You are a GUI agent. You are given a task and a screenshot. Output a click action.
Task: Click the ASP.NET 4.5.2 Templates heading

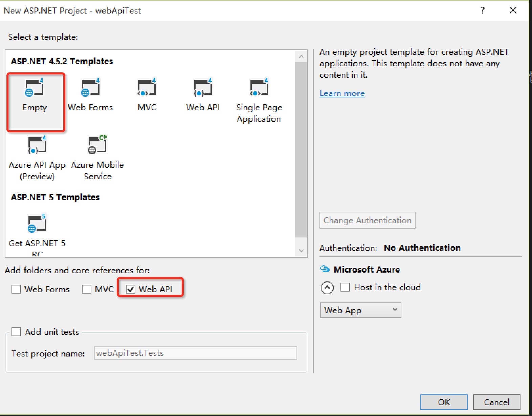coord(62,61)
